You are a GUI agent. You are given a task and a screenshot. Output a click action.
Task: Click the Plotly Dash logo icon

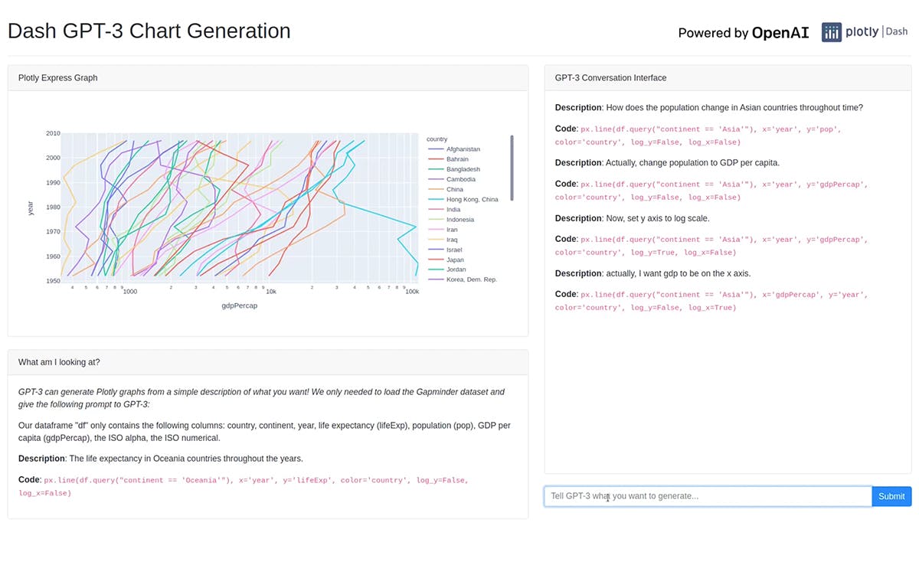pos(832,32)
